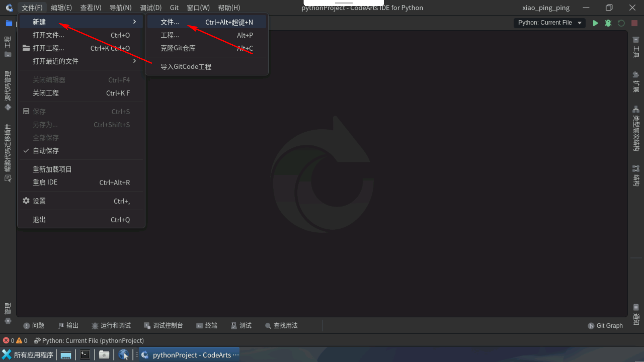Start debugging with the bug icon
The image size is (644, 362).
click(x=608, y=23)
